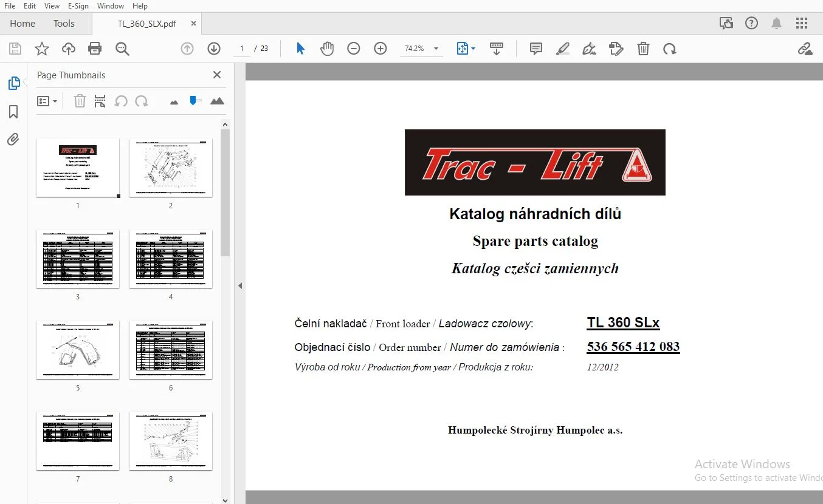
Task: Open the View menu
Action: tap(52, 5)
